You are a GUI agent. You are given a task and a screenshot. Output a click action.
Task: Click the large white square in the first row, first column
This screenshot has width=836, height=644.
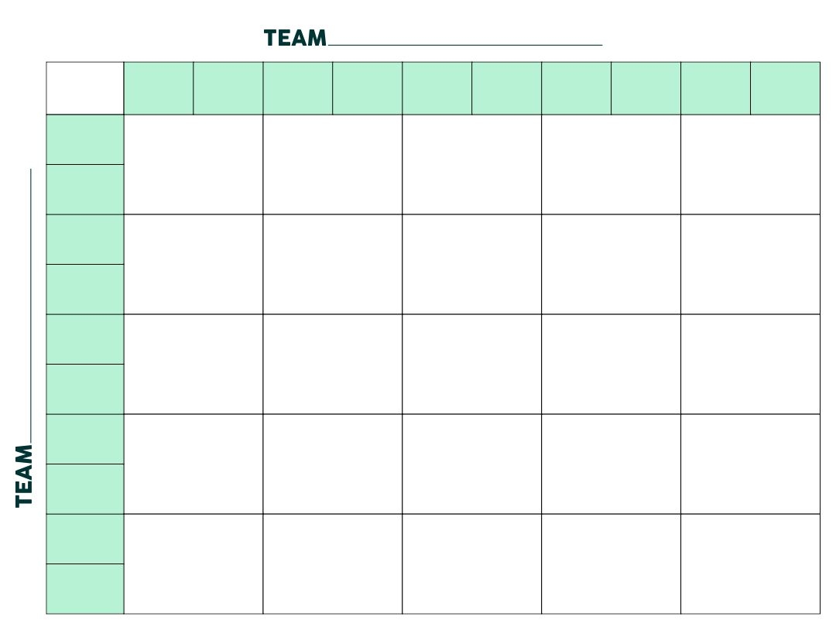(194, 164)
